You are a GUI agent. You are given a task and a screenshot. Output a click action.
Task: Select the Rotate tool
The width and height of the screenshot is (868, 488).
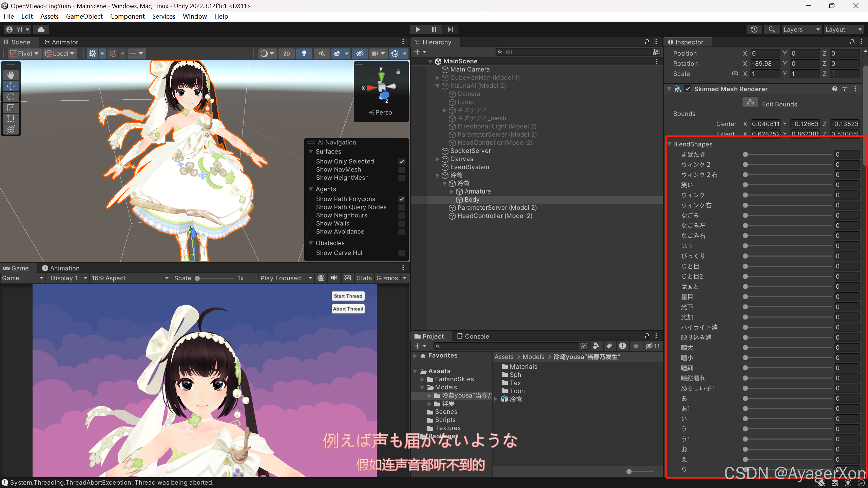11,97
